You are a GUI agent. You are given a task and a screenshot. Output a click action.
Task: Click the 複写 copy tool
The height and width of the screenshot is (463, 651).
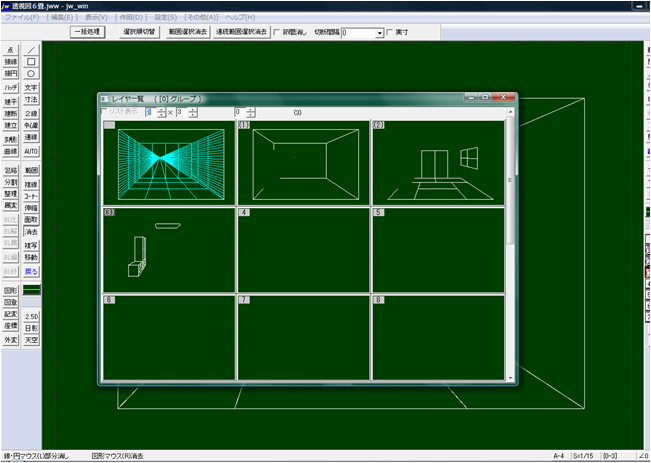[31, 244]
